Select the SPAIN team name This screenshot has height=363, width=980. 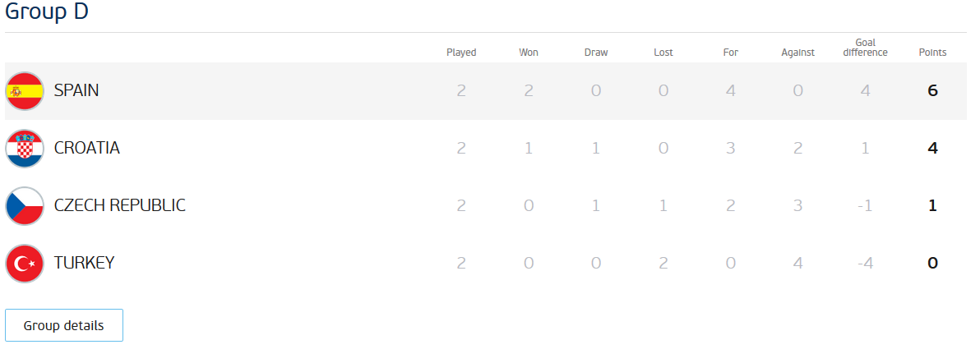click(76, 90)
